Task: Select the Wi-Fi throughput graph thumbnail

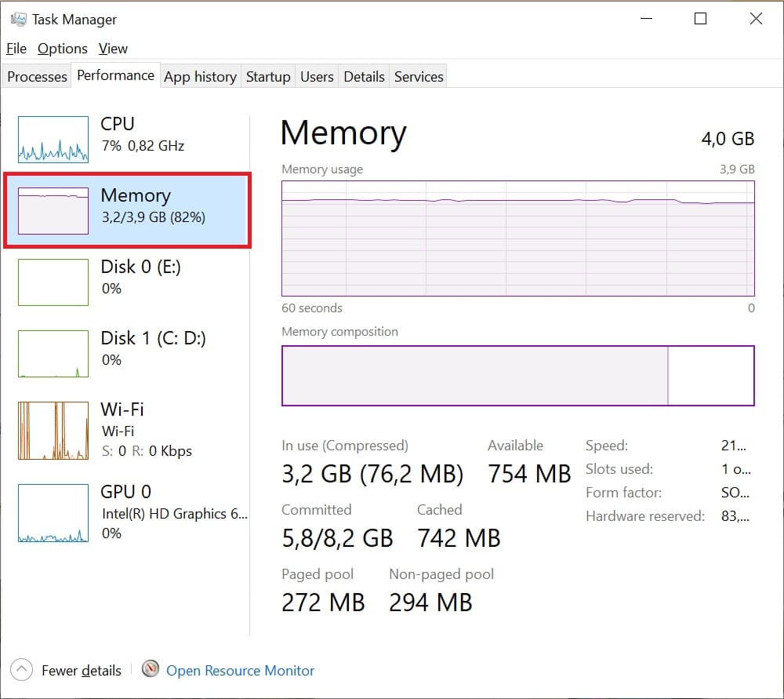Action: [x=53, y=431]
